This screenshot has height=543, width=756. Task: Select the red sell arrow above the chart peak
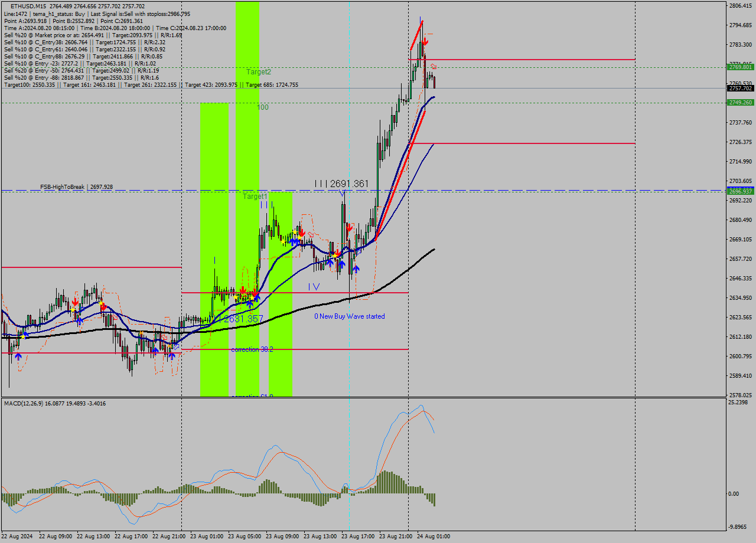point(425,42)
